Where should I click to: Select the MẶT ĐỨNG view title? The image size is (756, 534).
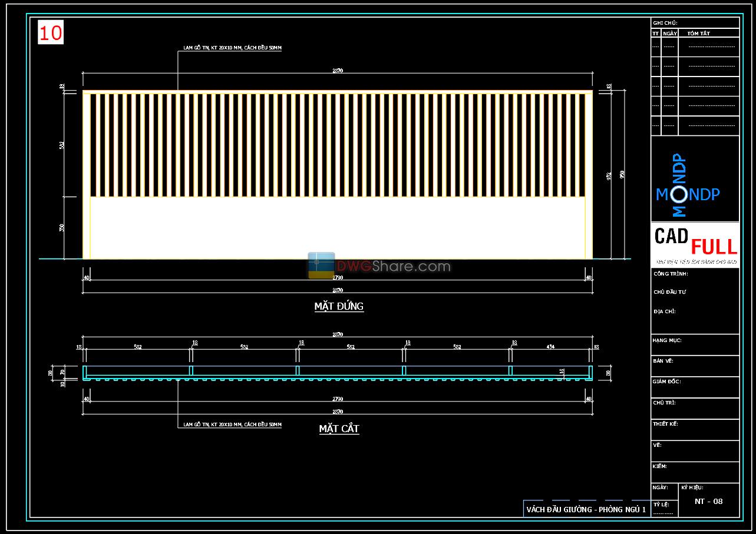pos(339,306)
